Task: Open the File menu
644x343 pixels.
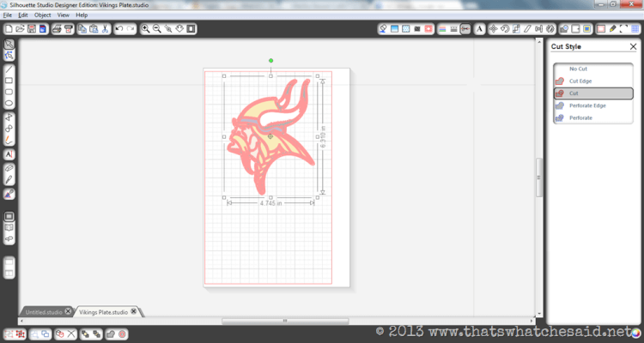Action: [8, 15]
